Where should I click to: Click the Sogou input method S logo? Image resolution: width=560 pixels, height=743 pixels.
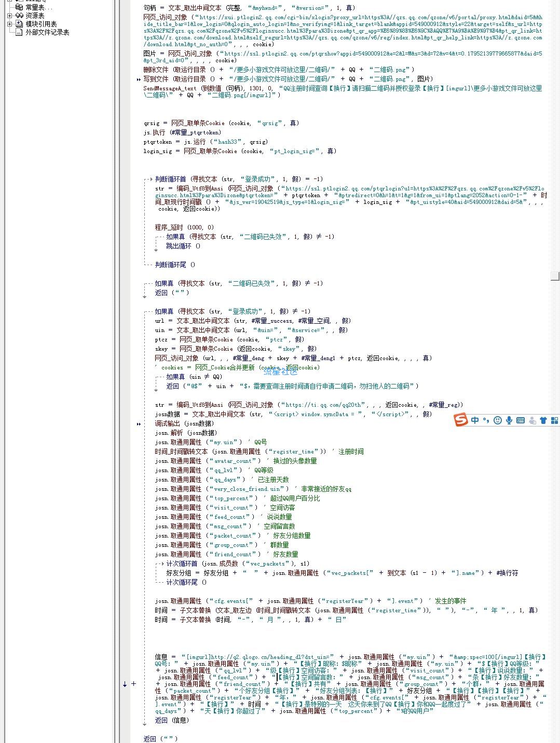(461, 420)
